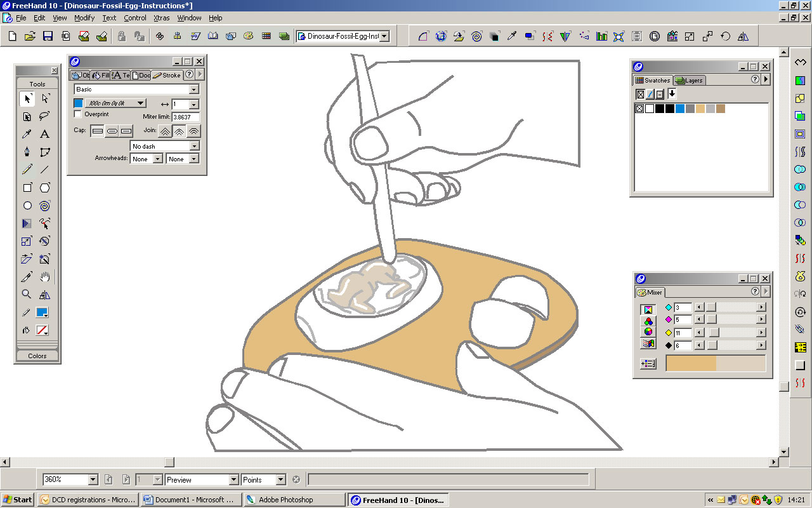
Task: Enable the Overprint checkbox
Action: pos(78,114)
